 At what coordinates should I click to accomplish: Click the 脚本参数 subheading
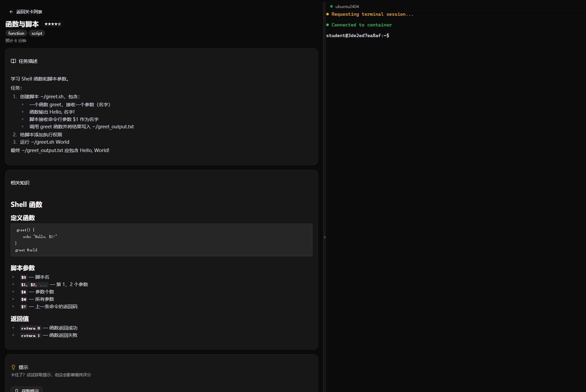(x=23, y=268)
